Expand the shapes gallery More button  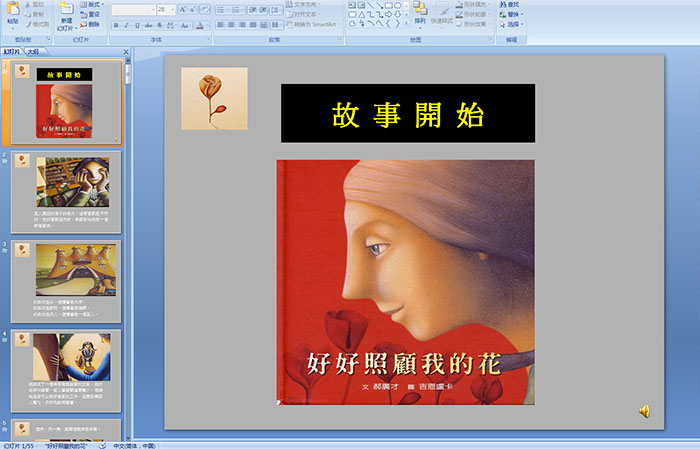pyautogui.click(x=406, y=24)
